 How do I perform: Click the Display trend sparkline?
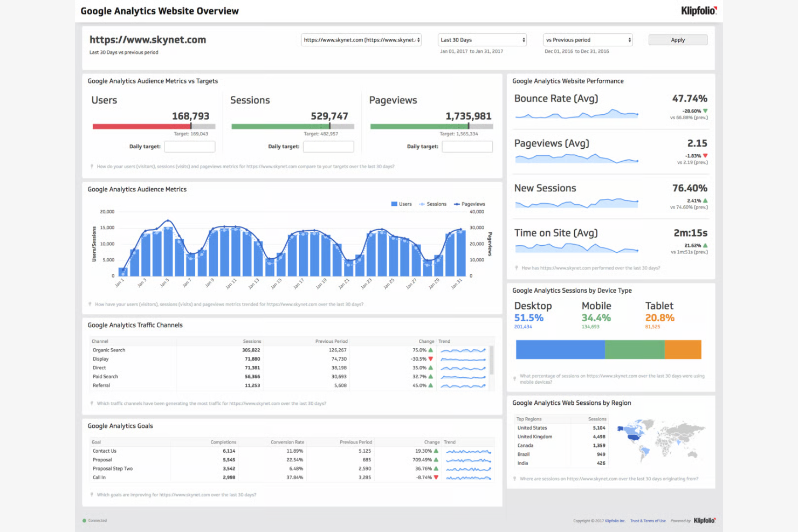pyautogui.click(x=463, y=359)
